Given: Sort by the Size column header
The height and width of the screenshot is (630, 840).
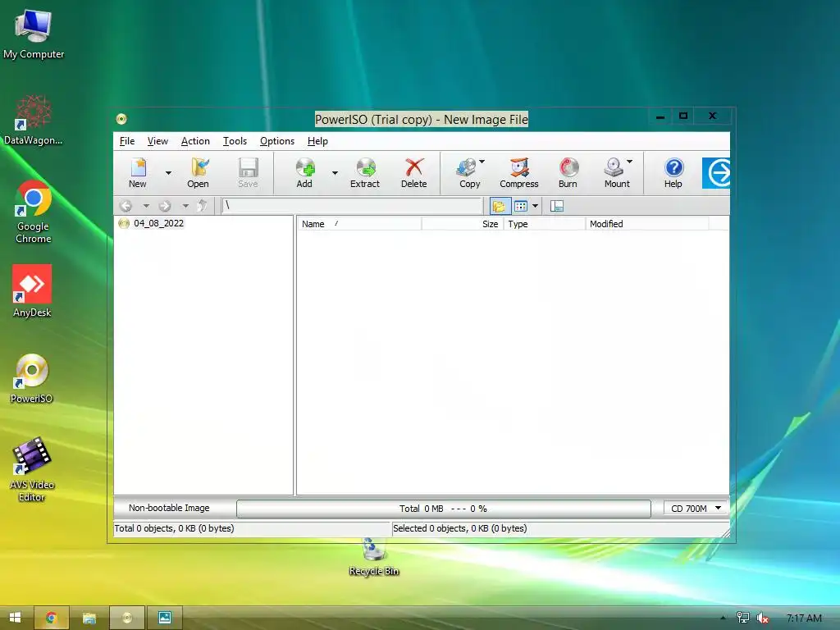Looking at the screenshot, I should pyautogui.click(x=463, y=224).
